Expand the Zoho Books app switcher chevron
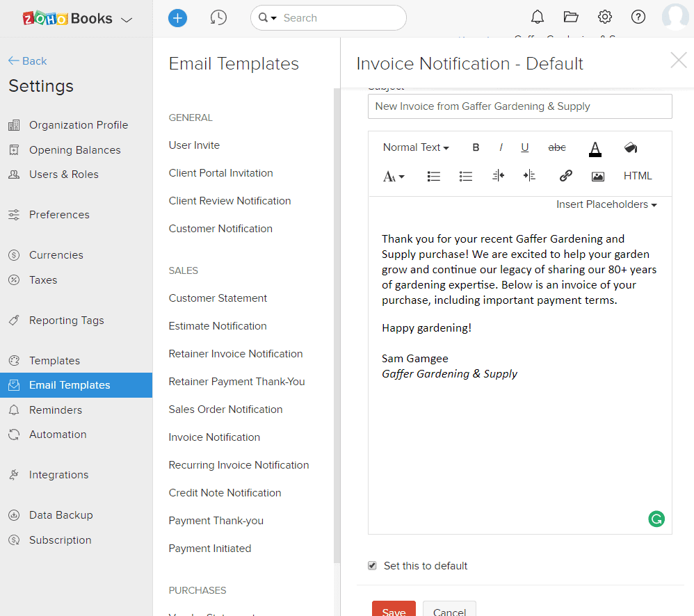694x616 pixels. pos(127,20)
